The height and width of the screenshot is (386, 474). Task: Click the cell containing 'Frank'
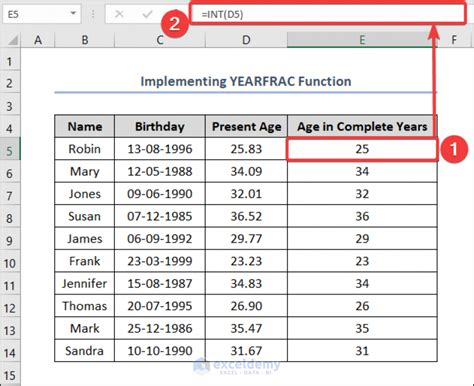point(85,261)
